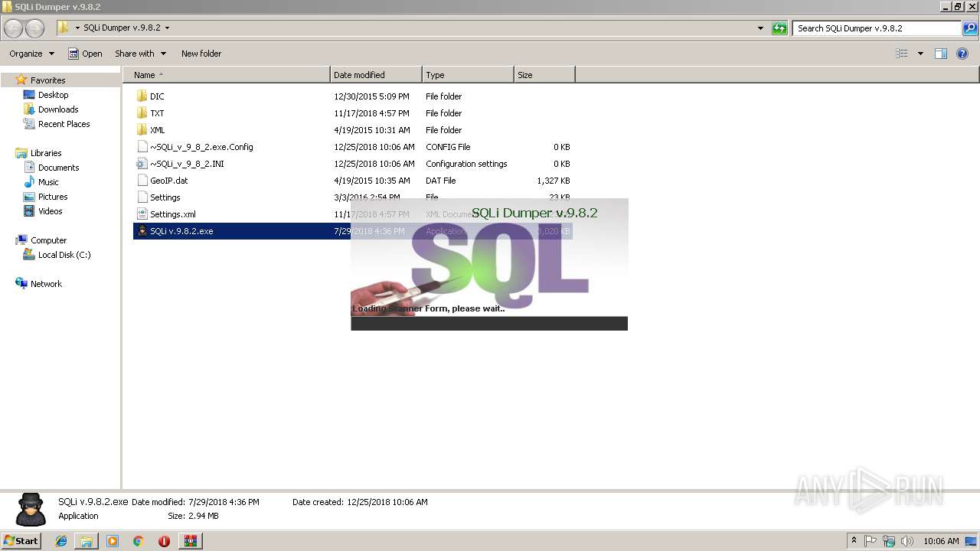The image size is (980, 551).
Task: Click the search magnifier icon
Action: point(970,28)
